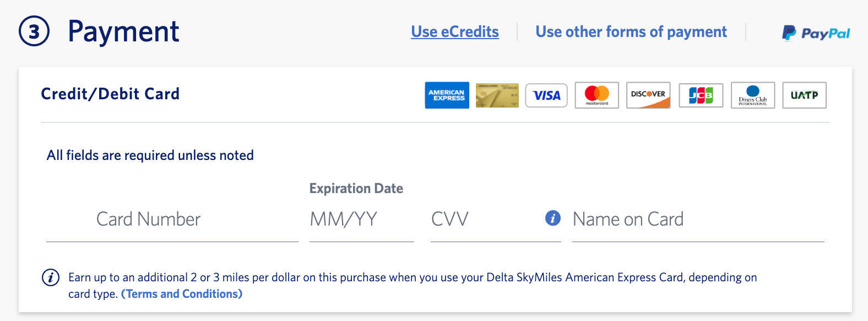The height and width of the screenshot is (321, 868).
Task: Focus the Card Number field
Action: (172, 220)
